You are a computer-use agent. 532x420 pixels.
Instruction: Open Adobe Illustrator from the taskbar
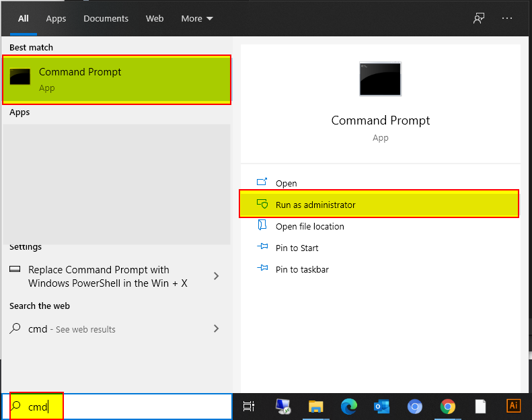coord(513,406)
